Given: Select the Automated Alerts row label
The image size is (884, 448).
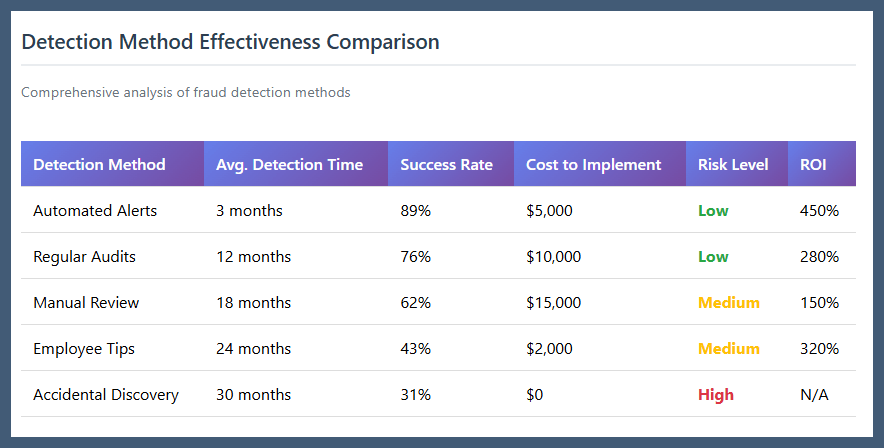Looking at the screenshot, I should point(95,211).
